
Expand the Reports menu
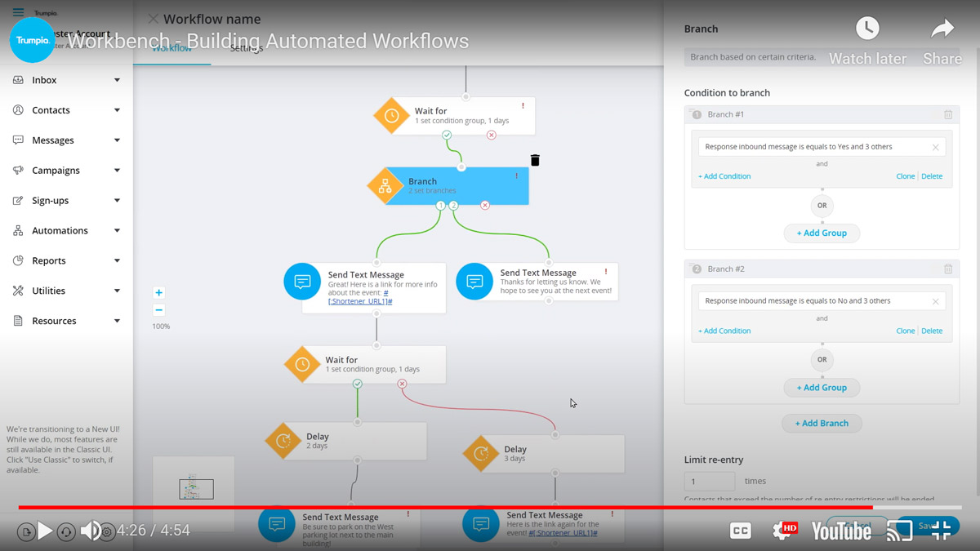117,261
